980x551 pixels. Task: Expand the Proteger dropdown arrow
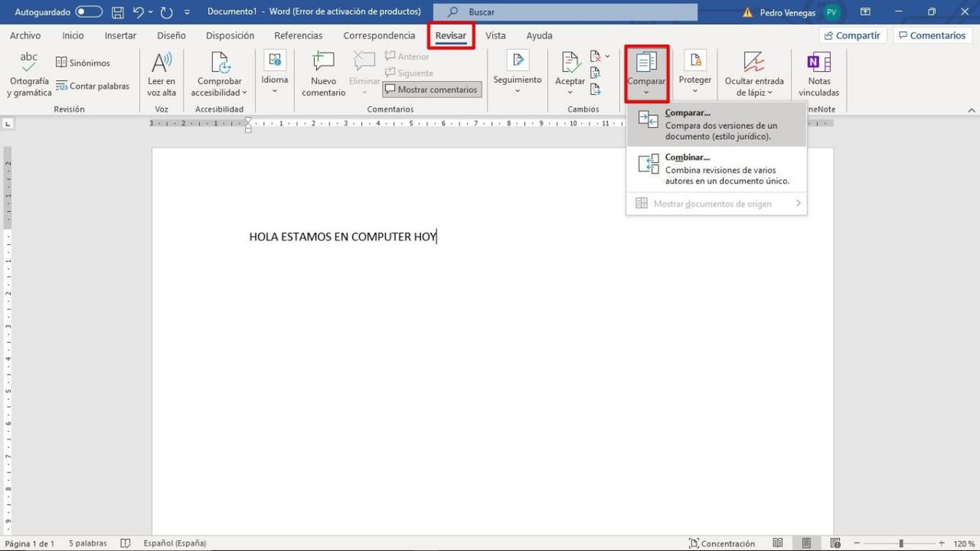pyautogui.click(x=695, y=91)
